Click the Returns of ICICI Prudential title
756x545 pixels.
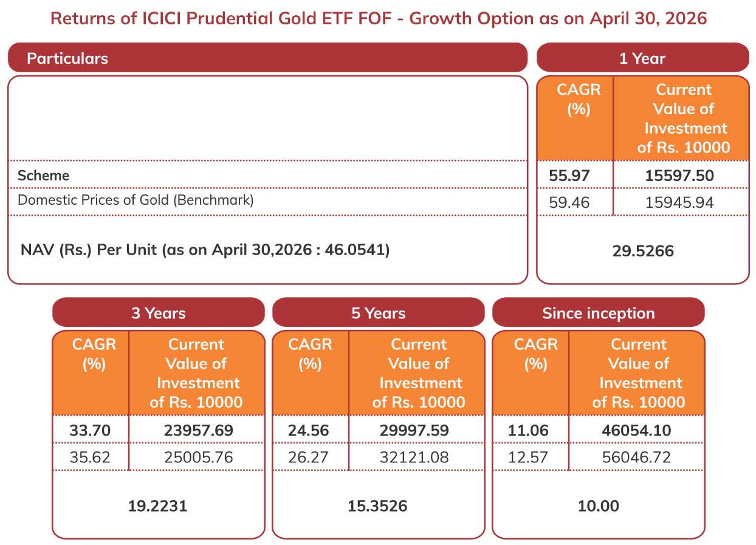point(379,18)
